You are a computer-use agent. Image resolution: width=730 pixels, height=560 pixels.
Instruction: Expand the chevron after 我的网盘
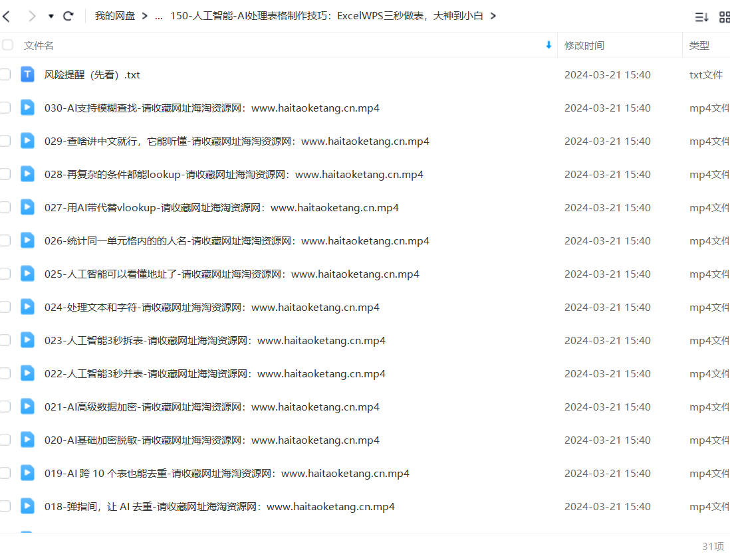pyautogui.click(x=145, y=16)
